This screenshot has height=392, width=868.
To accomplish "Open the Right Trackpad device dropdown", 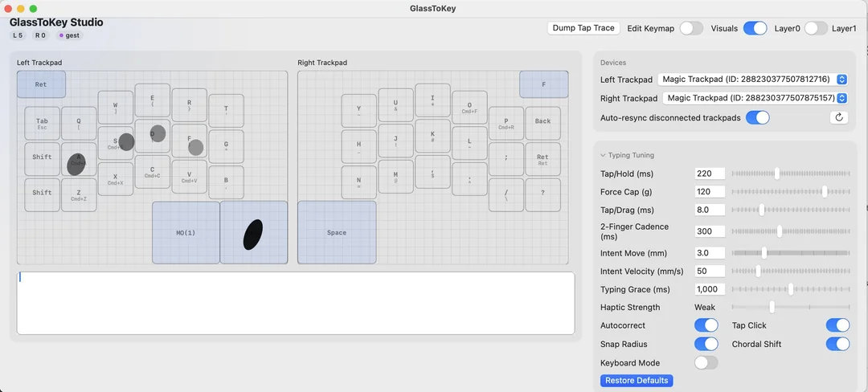I will (x=755, y=99).
